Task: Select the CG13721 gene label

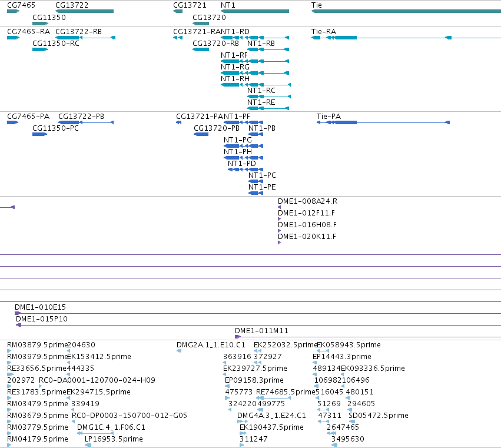Action: 190,5
